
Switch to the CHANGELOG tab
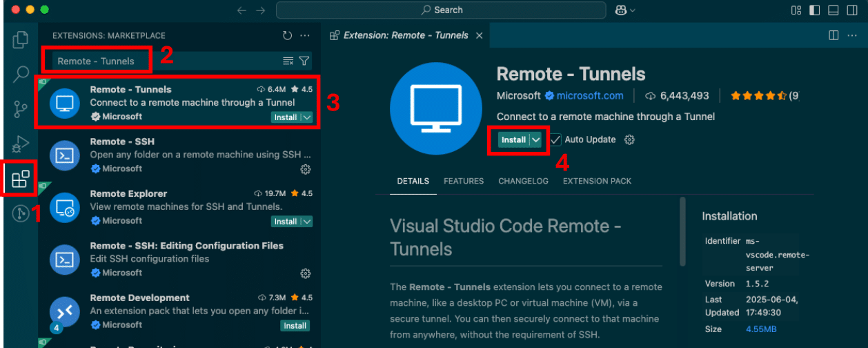click(523, 181)
